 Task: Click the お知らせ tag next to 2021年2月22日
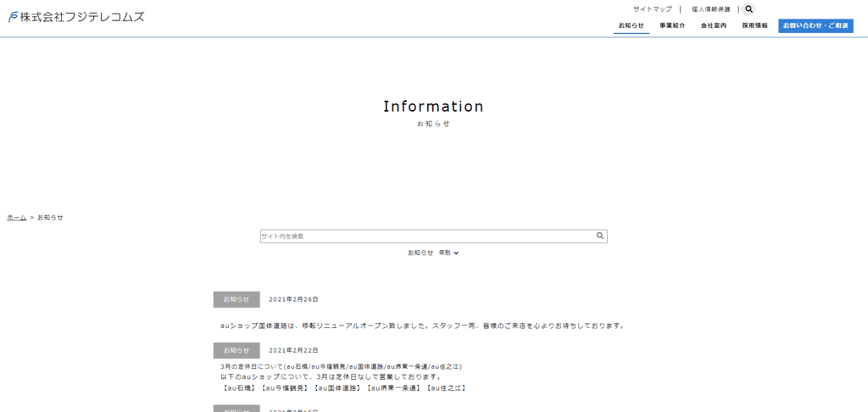pos(236,350)
